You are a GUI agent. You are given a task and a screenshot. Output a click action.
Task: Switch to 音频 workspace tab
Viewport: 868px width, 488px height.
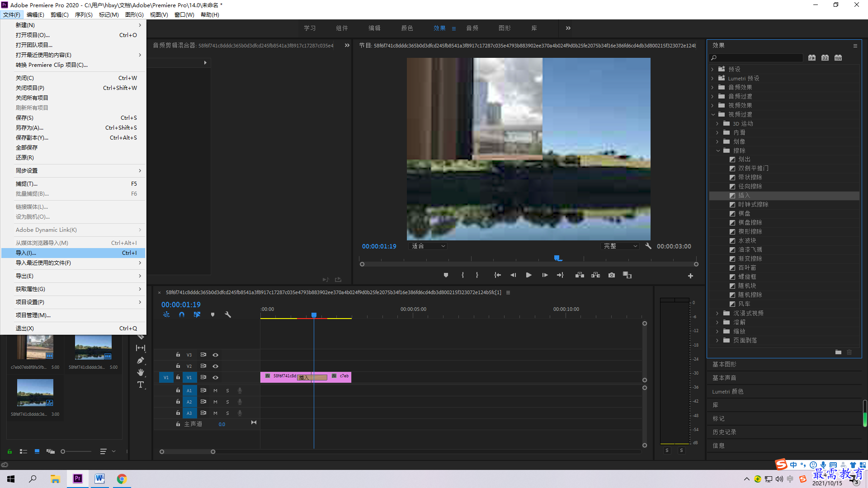tap(472, 28)
